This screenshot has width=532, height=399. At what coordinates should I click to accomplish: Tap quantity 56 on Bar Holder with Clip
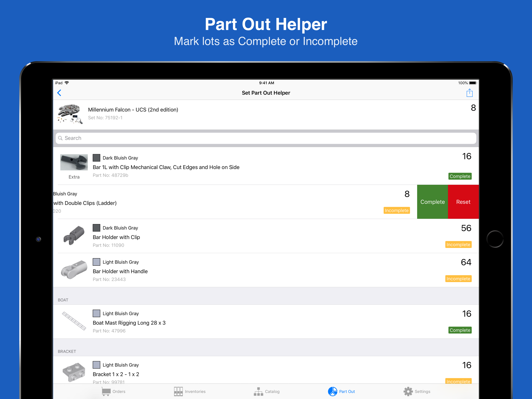click(x=466, y=228)
